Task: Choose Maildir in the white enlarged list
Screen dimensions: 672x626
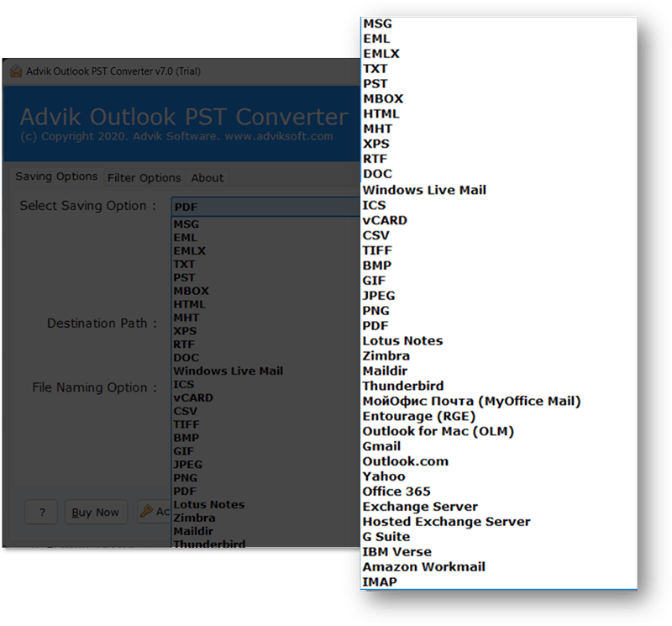Action: pyautogui.click(x=385, y=371)
